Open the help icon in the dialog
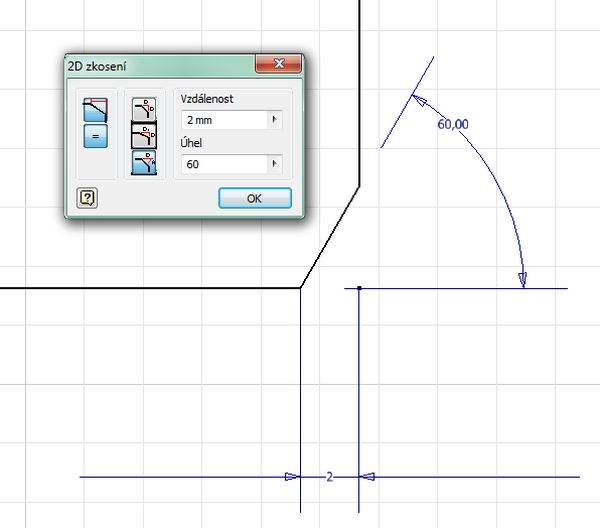This screenshot has width=600, height=528. click(87, 197)
